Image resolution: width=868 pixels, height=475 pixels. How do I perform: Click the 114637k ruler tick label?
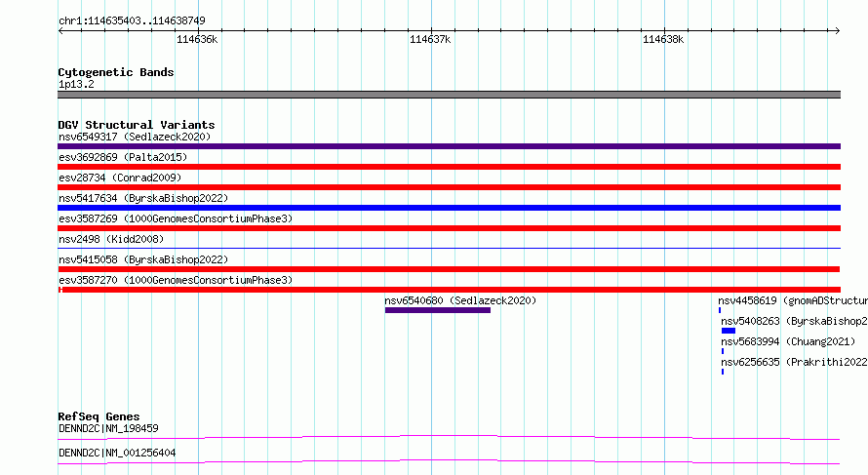tap(430, 39)
